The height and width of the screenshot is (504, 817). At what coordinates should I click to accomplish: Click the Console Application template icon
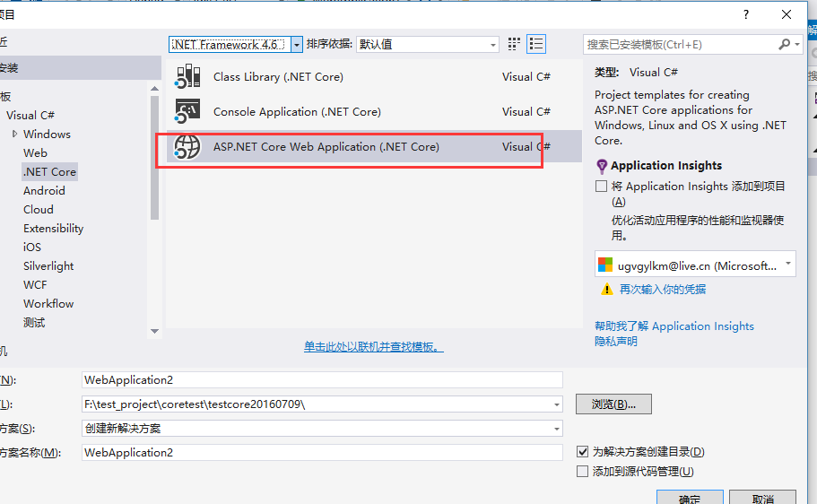pos(187,112)
